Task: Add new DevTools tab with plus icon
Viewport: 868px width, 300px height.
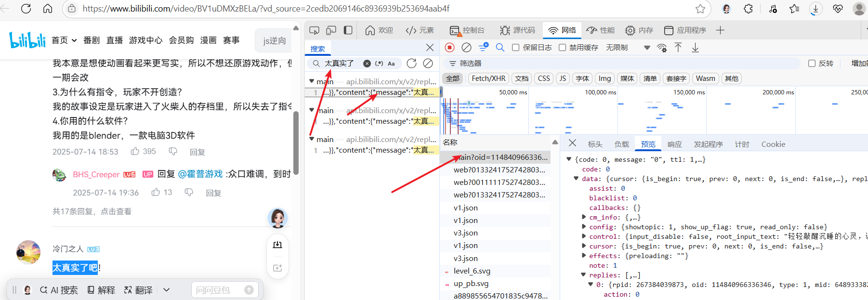Action: pyautogui.click(x=720, y=30)
